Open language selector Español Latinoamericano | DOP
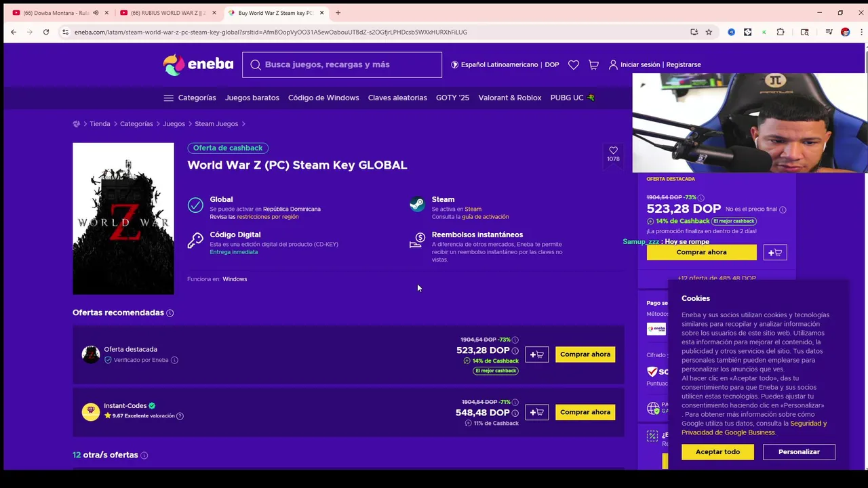Image resolution: width=868 pixels, height=488 pixels. pyautogui.click(x=505, y=64)
